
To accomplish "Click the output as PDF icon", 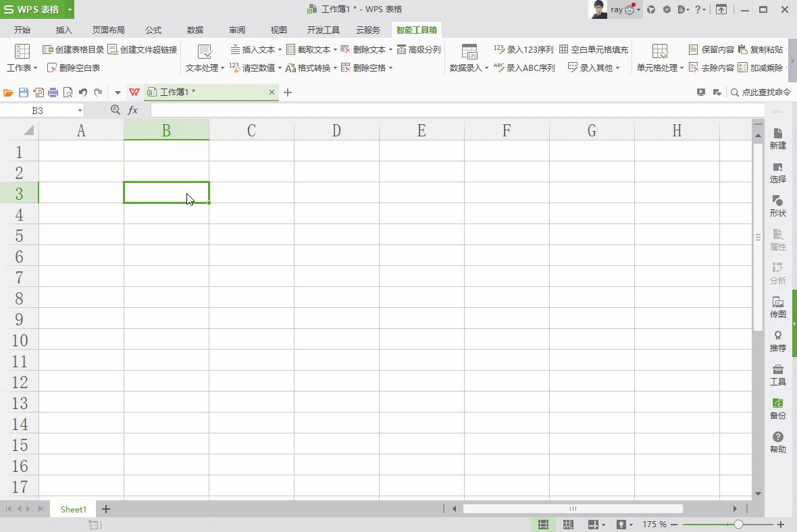I will [37, 92].
